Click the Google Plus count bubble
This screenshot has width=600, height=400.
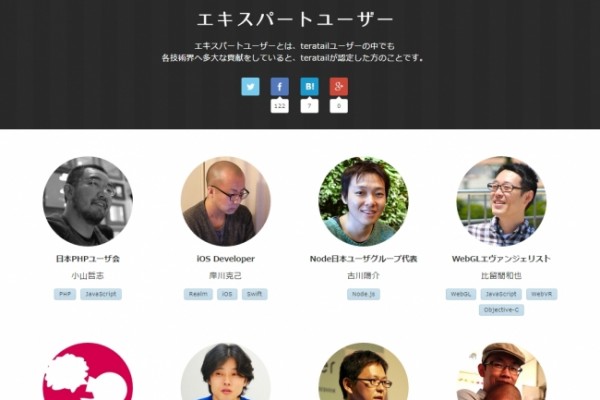coord(339,106)
